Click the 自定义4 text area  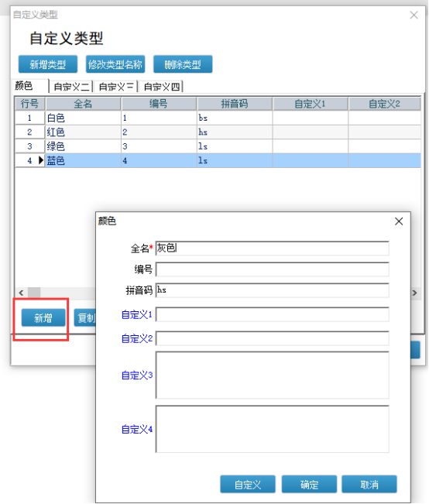click(272, 429)
